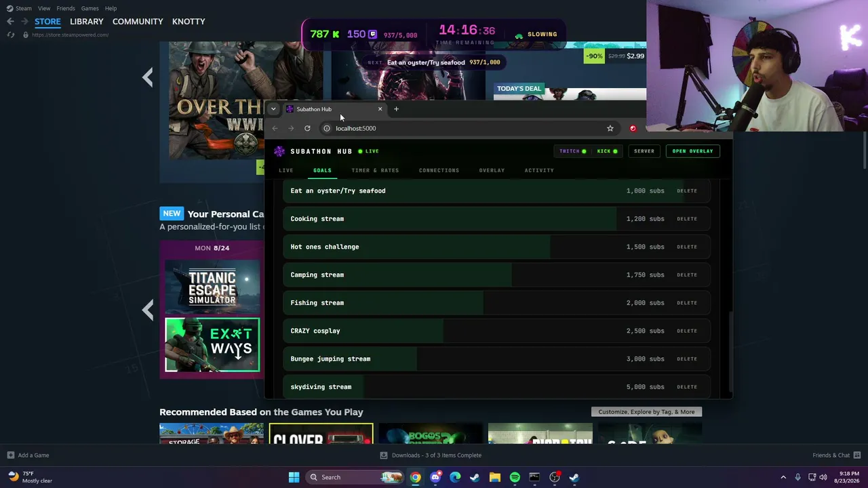Switch to Steam LIBRARY tab
868x488 pixels.
[x=87, y=22]
